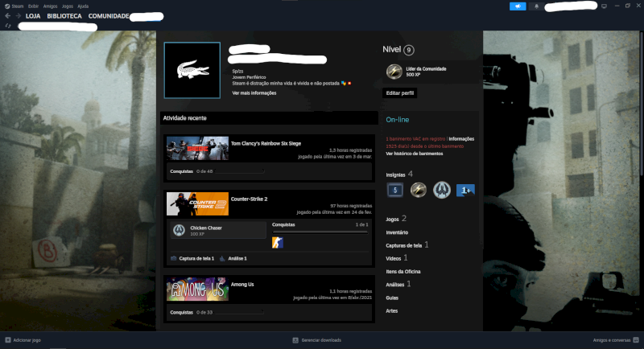The width and height of the screenshot is (644, 349).
Task: Open Rainbow Six Siege game thumbnail
Action: pos(197,148)
